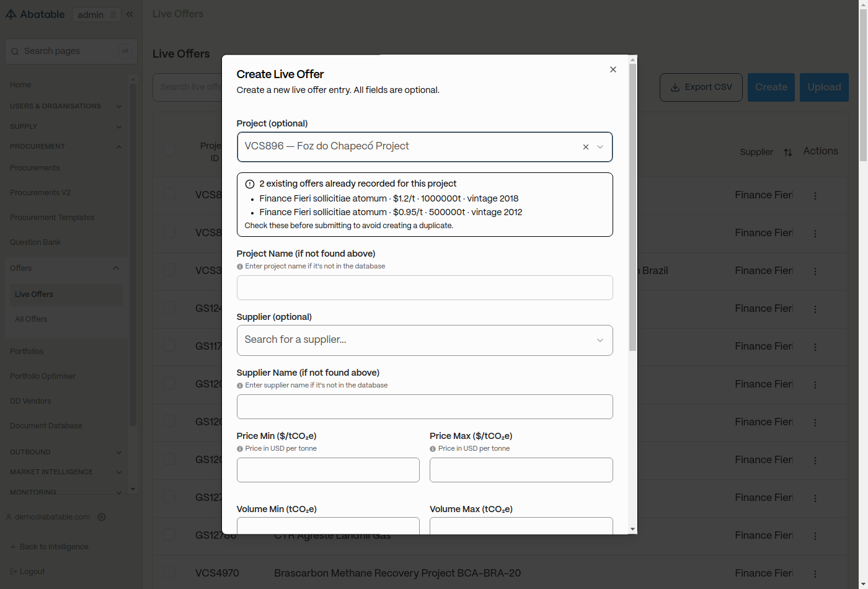Expand the Supply section

65,126
